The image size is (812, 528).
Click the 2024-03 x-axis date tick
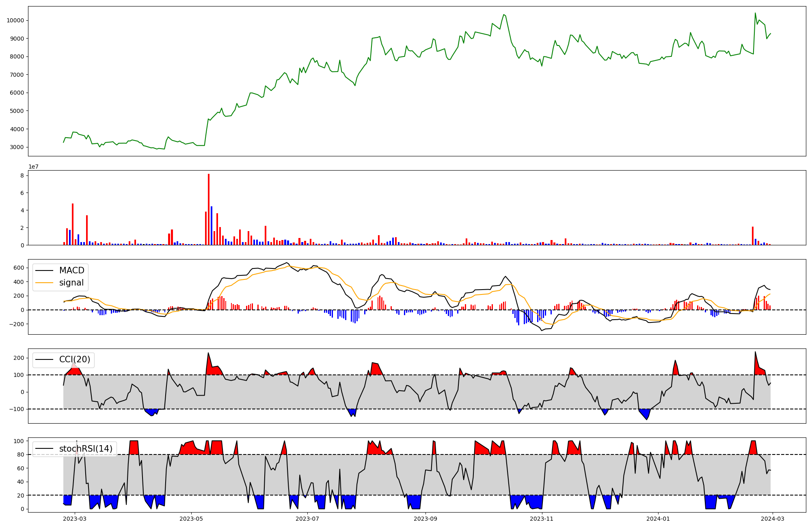772,519
